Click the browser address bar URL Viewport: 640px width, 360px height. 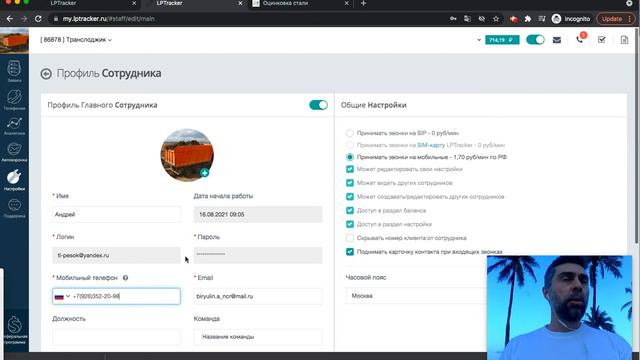point(109,19)
